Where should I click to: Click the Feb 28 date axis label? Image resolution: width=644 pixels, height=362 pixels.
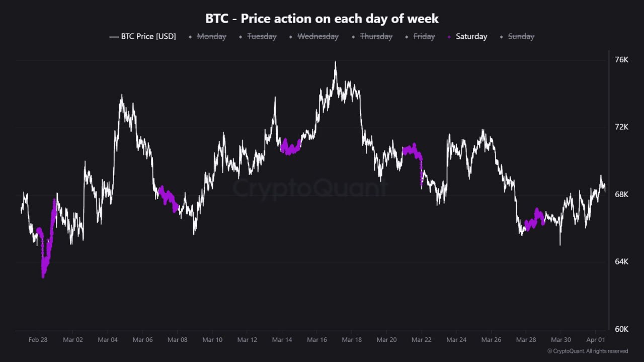pyautogui.click(x=38, y=340)
